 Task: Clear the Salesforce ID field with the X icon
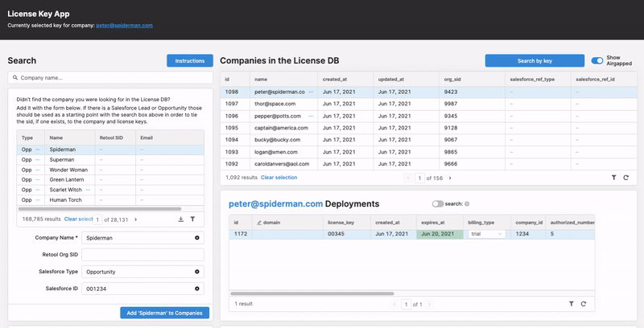tap(197, 287)
